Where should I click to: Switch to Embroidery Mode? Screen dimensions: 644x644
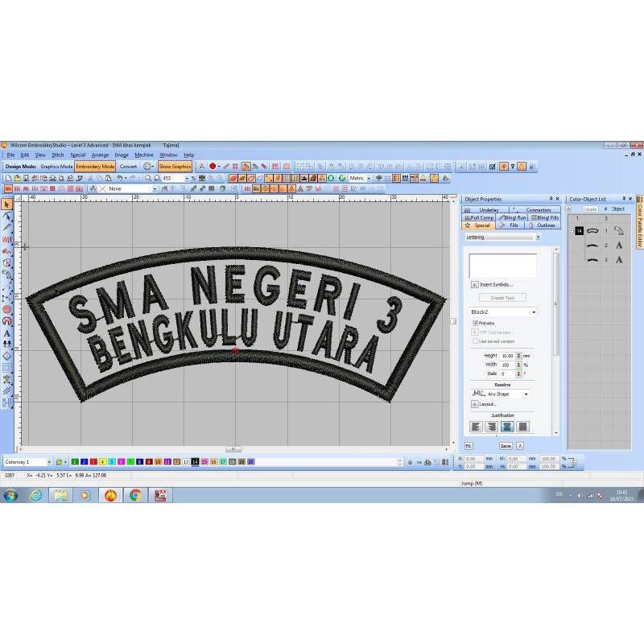click(94, 166)
